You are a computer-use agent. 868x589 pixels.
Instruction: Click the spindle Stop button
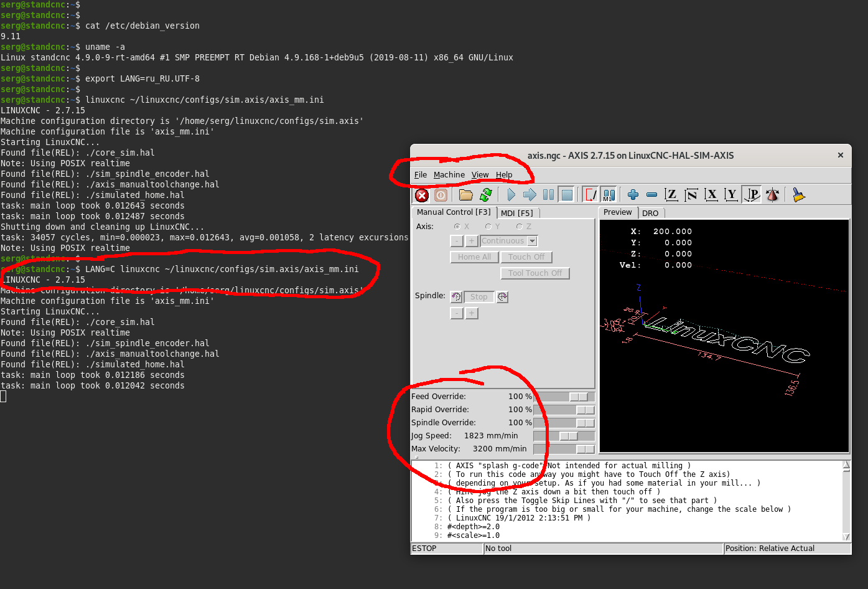[479, 297]
